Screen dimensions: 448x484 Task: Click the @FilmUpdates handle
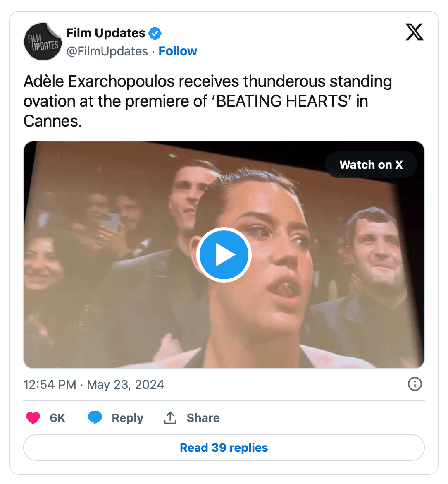107,51
